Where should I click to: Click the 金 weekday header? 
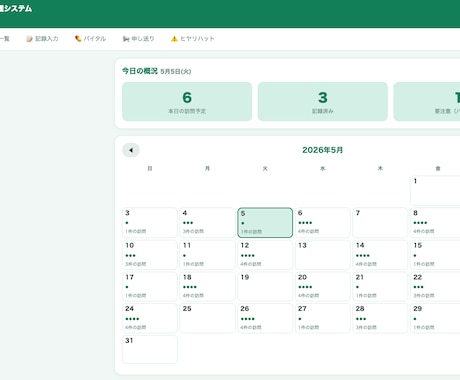(x=438, y=168)
